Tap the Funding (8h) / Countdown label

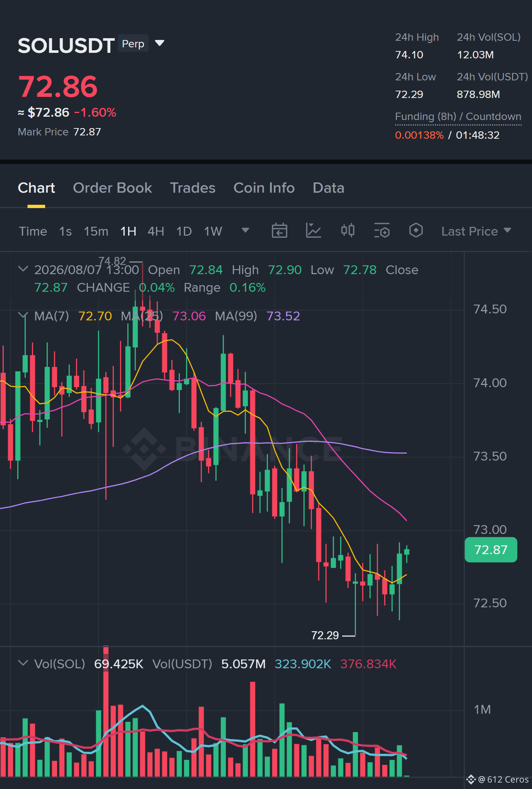(458, 116)
